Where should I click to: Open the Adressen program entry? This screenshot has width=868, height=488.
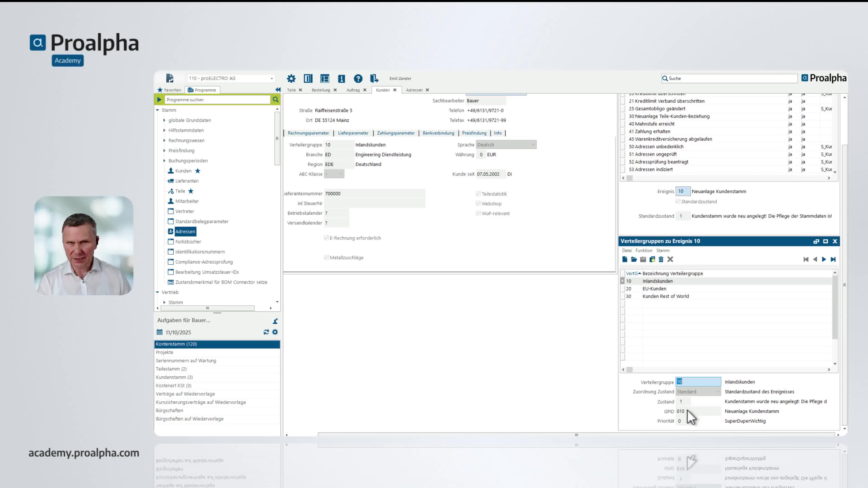point(185,231)
